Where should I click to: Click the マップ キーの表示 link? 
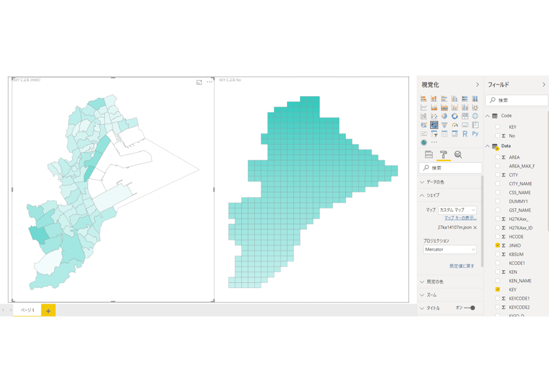tap(460, 218)
